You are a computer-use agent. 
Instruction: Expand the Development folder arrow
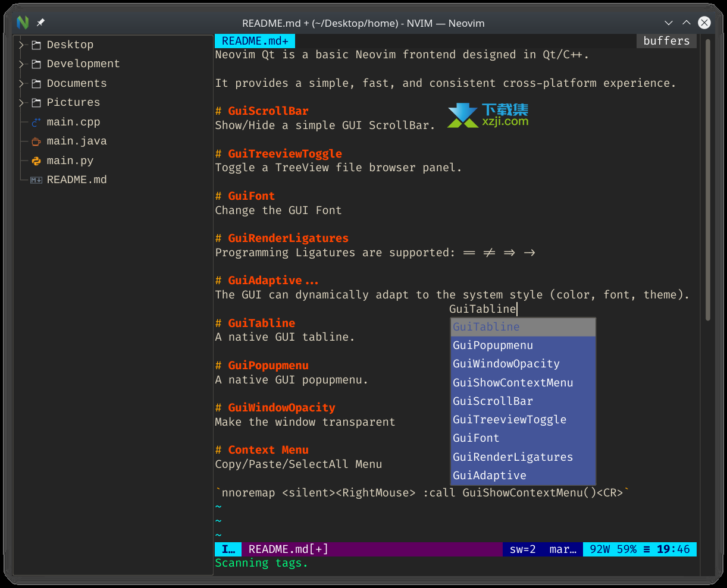pos(21,64)
